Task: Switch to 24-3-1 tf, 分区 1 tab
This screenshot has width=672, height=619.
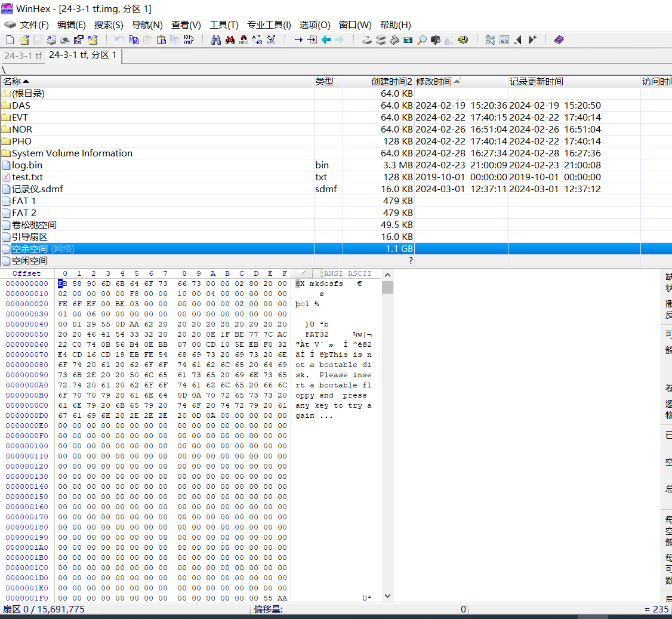Action: click(x=83, y=55)
